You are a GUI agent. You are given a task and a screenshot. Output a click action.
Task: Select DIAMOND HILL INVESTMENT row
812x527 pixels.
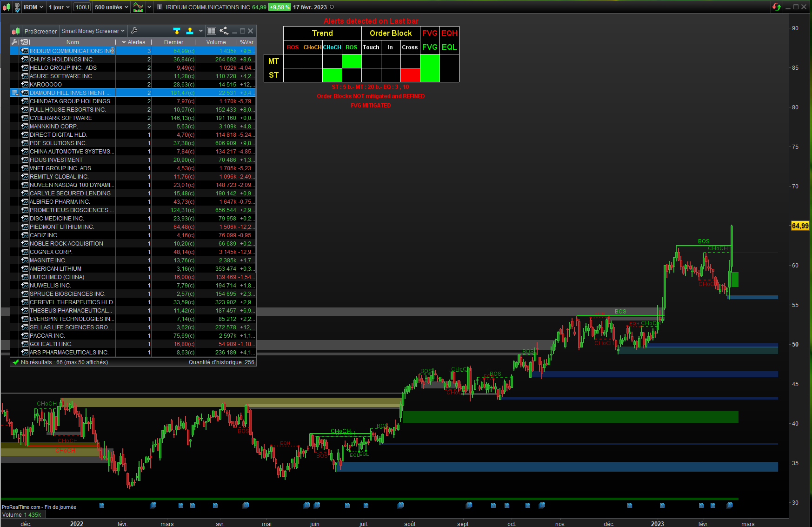tap(133, 93)
